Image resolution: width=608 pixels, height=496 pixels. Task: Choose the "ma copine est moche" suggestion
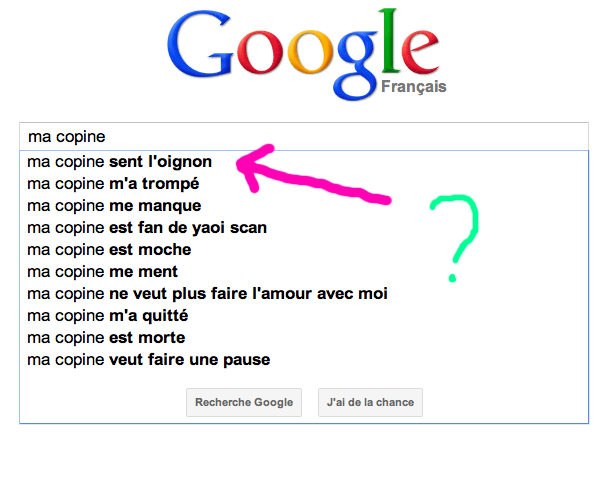(x=109, y=249)
